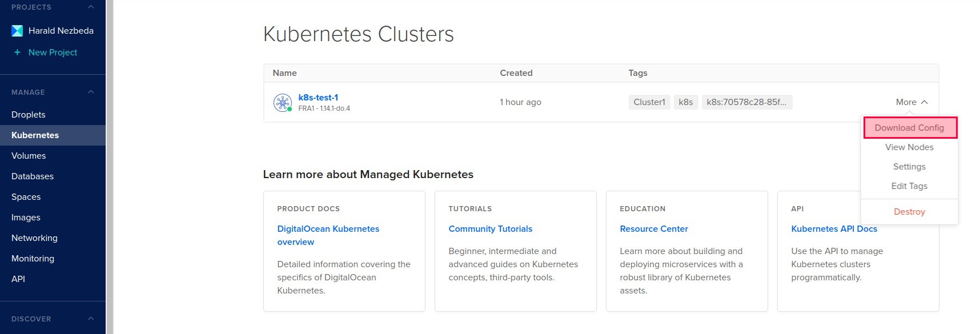Choose View Nodes in the dropdown
This screenshot has width=980, height=334.
point(909,147)
